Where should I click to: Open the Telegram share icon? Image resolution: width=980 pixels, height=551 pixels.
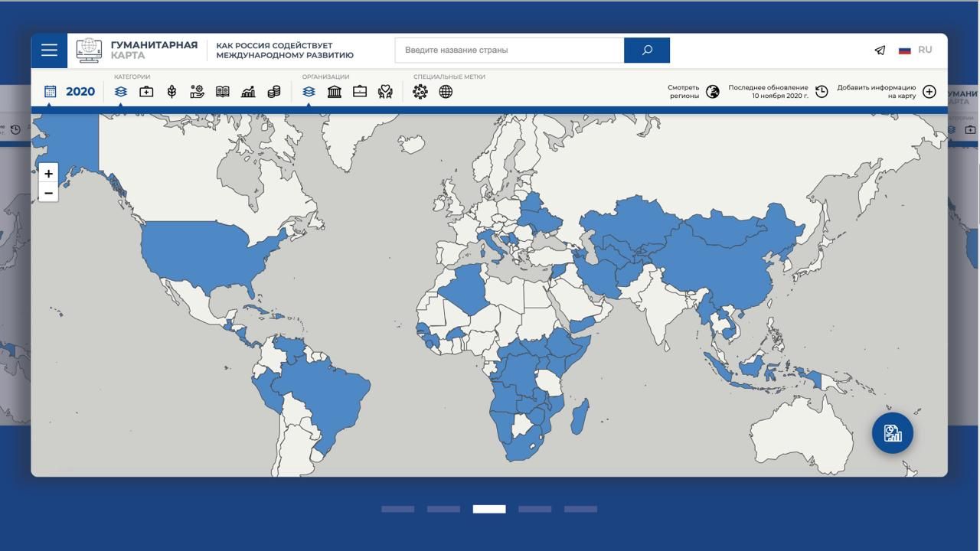(x=880, y=51)
